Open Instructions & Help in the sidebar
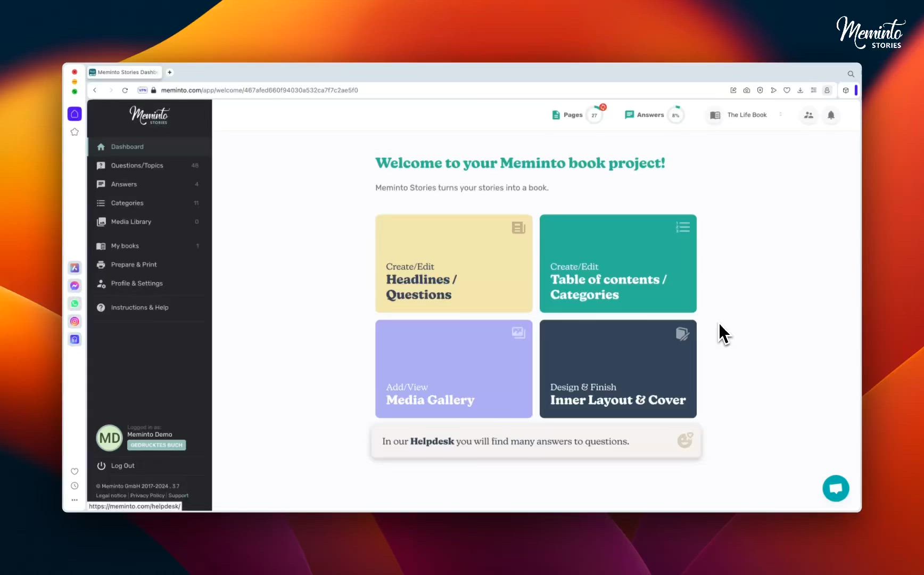The width and height of the screenshot is (924, 575). pos(150,308)
